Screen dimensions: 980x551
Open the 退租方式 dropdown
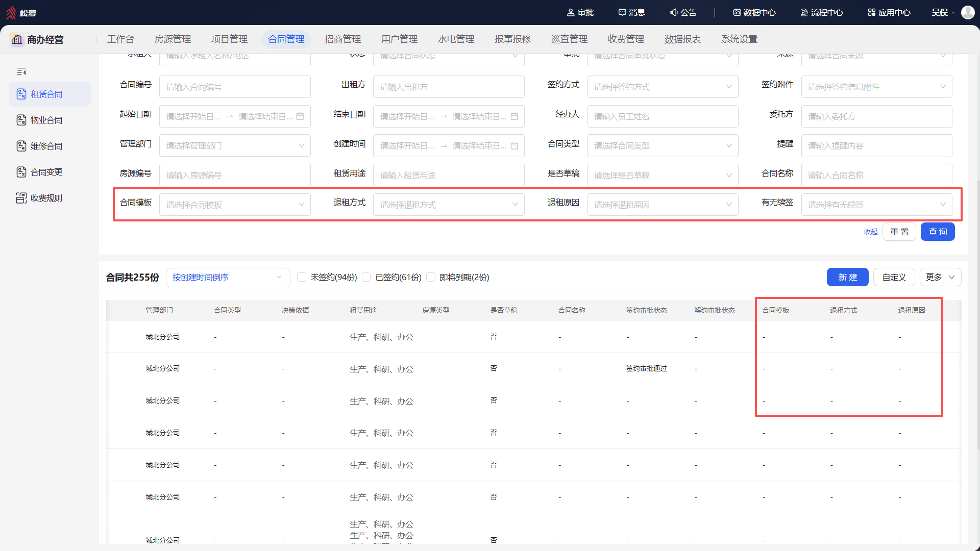(x=449, y=205)
